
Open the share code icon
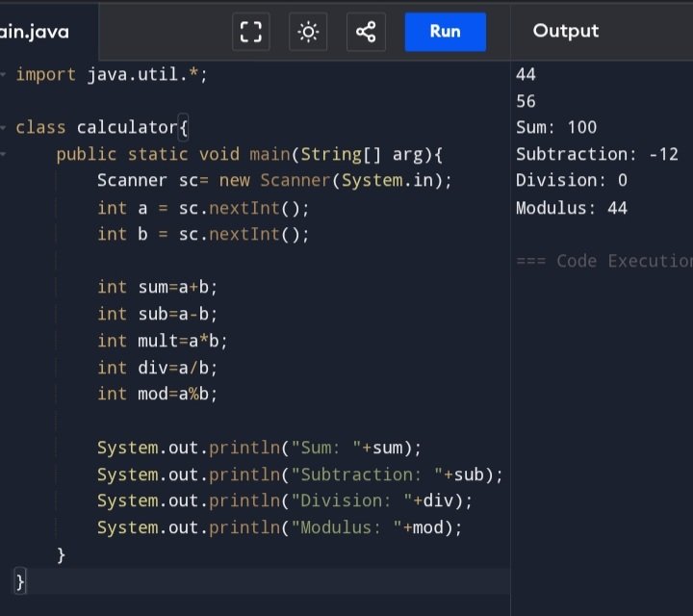point(366,32)
